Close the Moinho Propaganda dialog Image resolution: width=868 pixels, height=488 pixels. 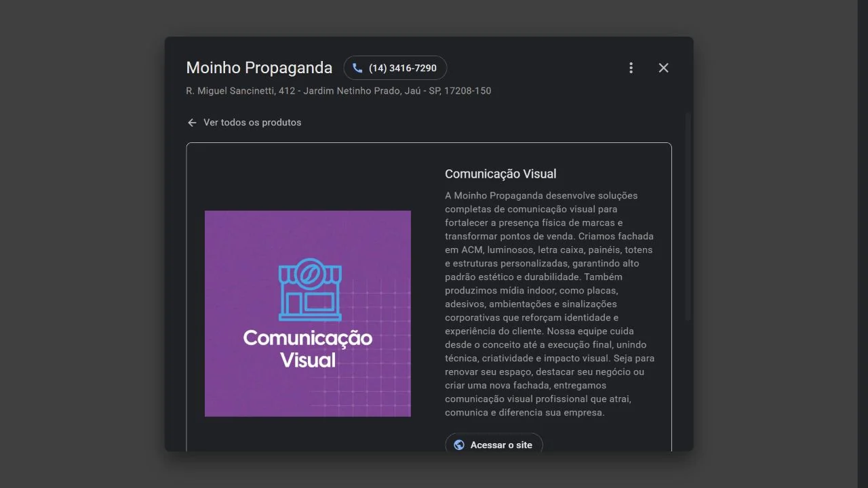coord(663,68)
